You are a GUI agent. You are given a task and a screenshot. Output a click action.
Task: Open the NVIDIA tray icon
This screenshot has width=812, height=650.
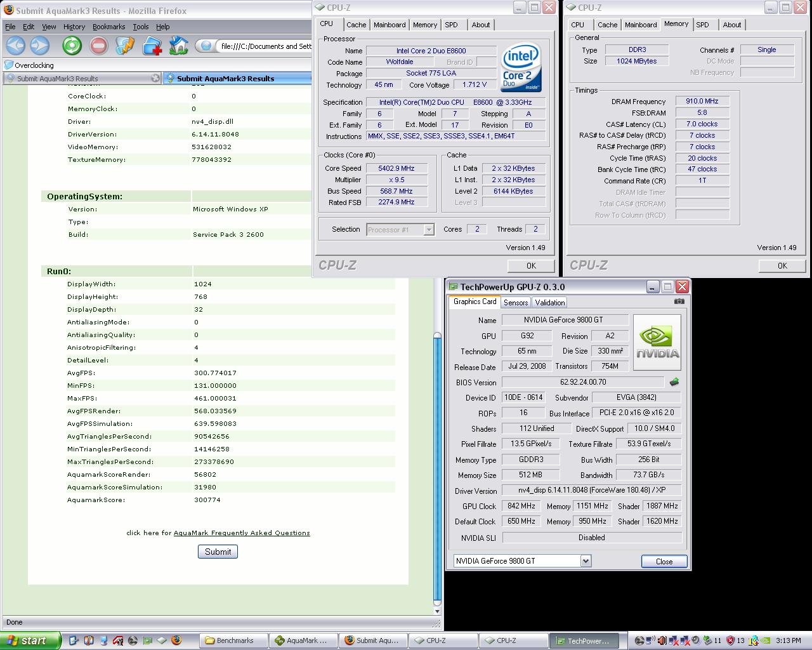coord(766,640)
